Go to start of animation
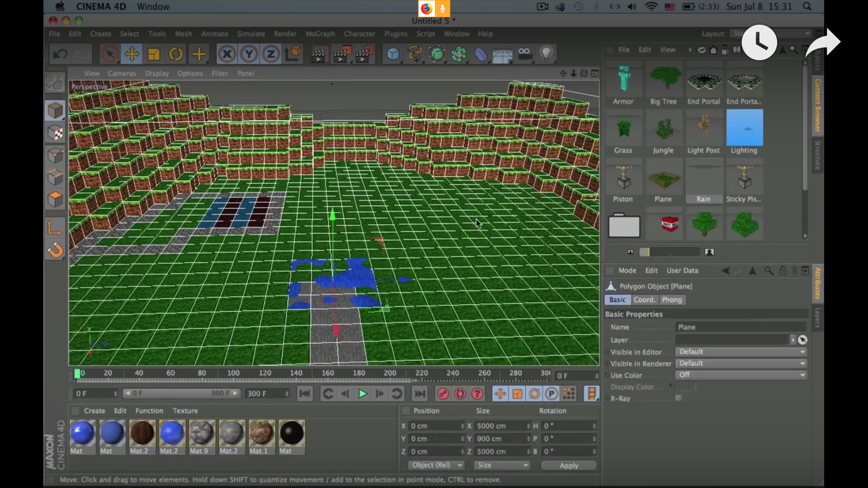The height and width of the screenshot is (488, 868). [x=305, y=394]
